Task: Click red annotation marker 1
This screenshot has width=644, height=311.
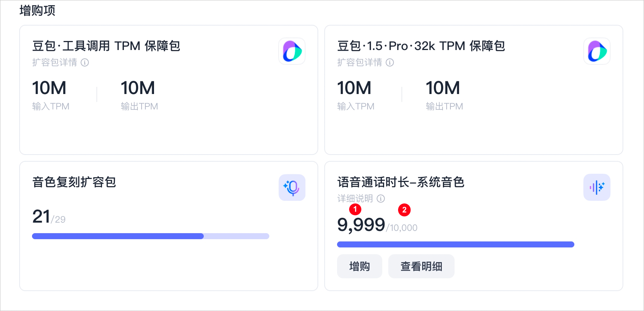Action: 355,209
